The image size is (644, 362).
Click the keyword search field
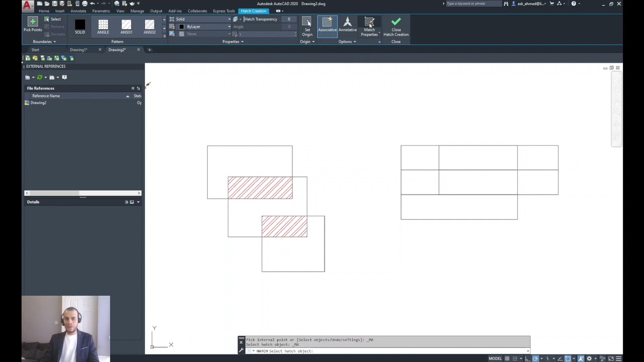click(473, 4)
